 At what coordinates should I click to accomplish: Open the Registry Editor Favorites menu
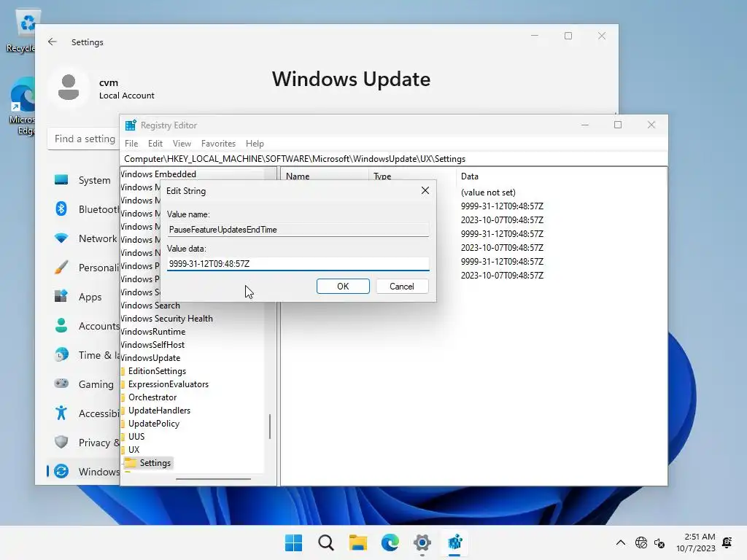point(218,144)
